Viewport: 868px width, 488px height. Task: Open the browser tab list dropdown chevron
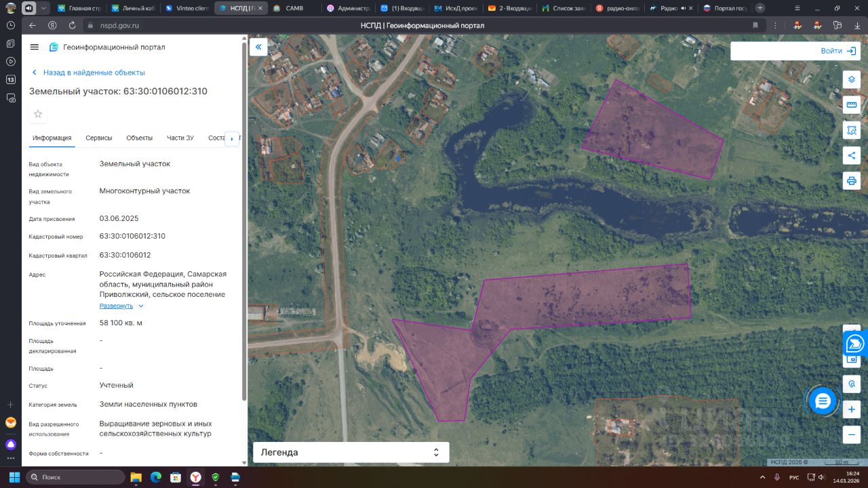pos(44,8)
